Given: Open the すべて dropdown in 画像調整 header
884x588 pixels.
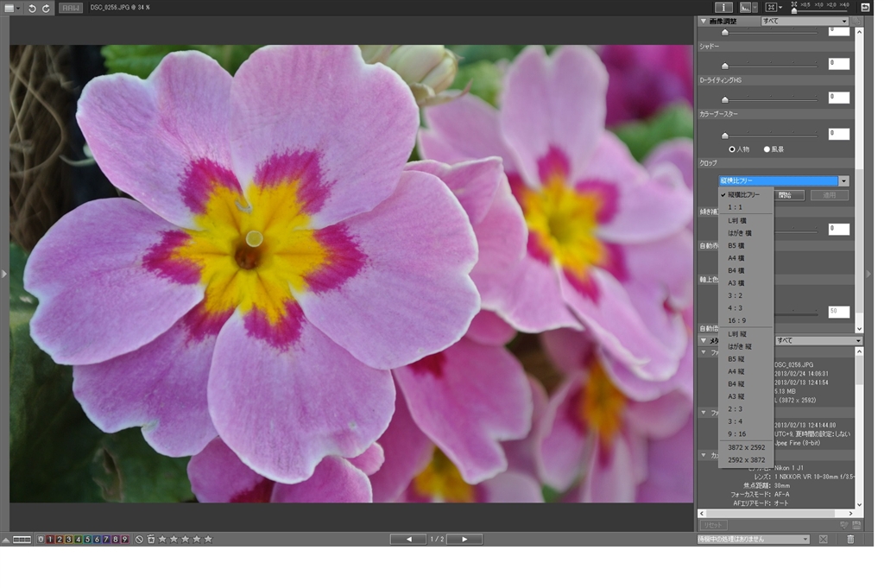Looking at the screenshot, I should coord(805,22).
